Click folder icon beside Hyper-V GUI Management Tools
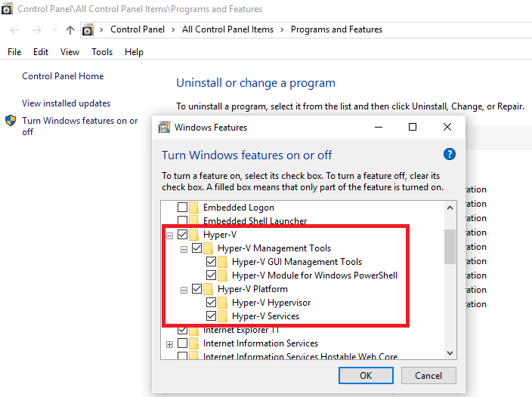 pyautogui.click(x=223, y=261)
